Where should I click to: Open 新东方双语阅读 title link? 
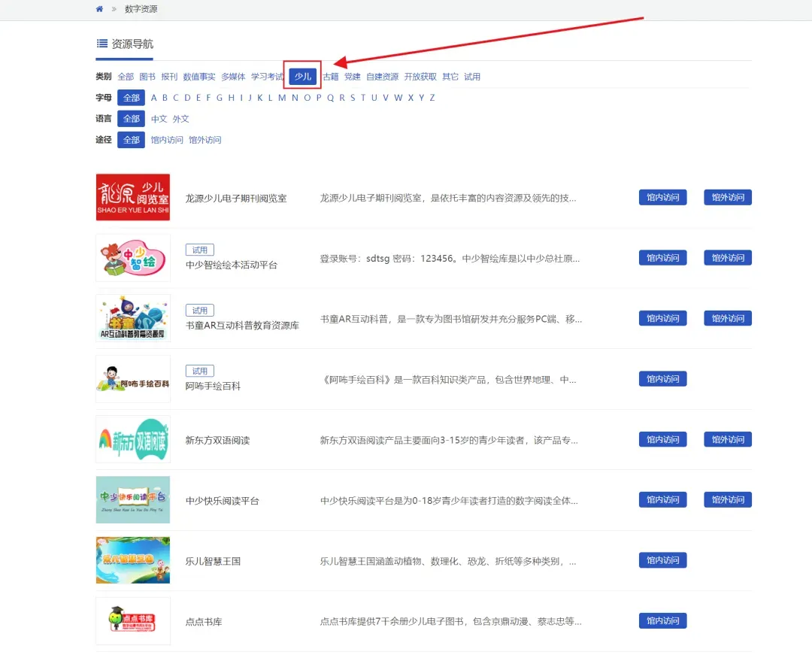217,440
